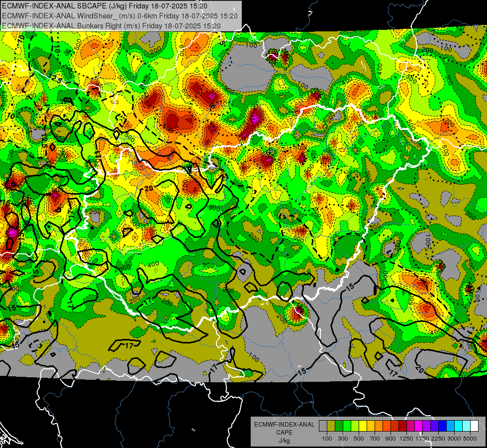This screenshot has width=487, height=448.
Task: Select the 700 legend scale value
Action: (x=375, y=439)
